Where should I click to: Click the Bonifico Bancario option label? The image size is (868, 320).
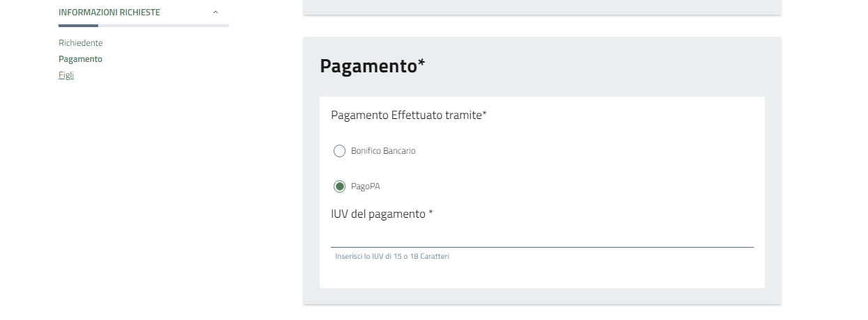(383, 151)
